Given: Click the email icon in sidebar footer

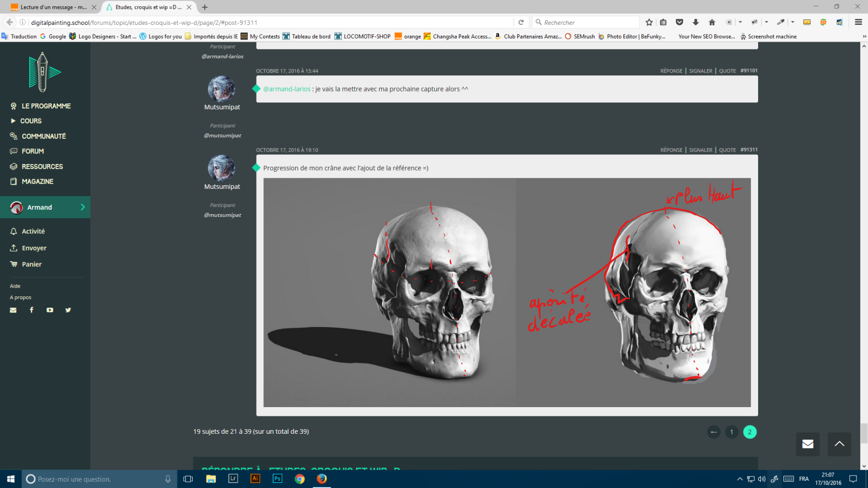Looking at the screenshot, I should [13, 310].
